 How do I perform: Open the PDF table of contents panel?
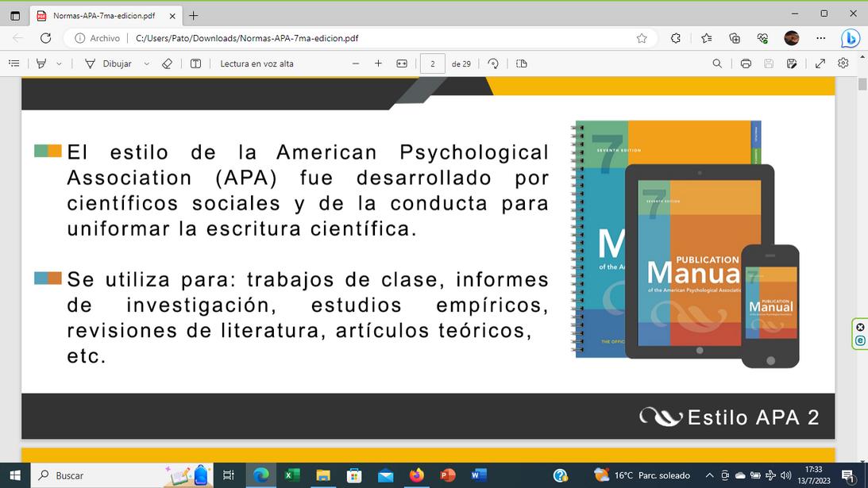14,63
